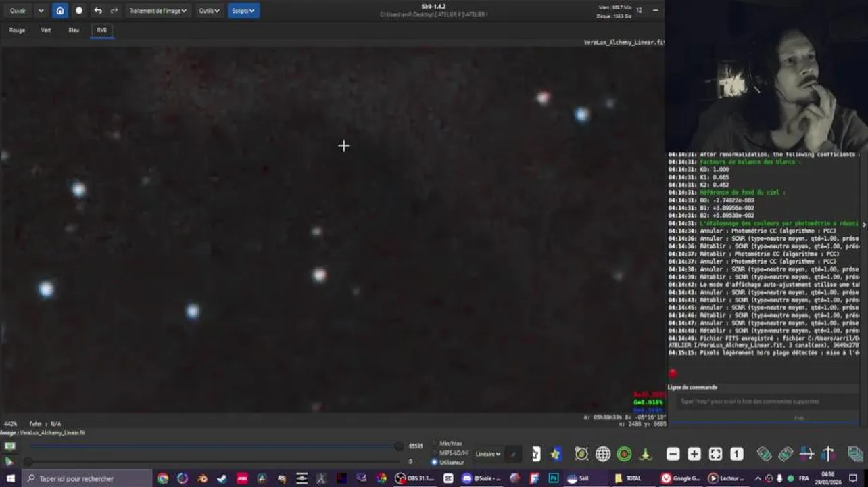
Task: Collapse the side panel with the right chevron
Action: point(864,225)
